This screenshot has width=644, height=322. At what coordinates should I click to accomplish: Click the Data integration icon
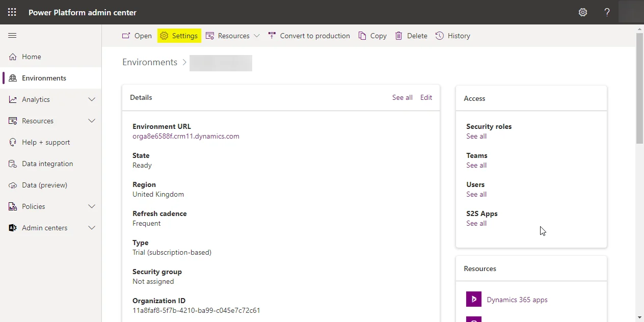pyautogui.click(x=13, y=164)
